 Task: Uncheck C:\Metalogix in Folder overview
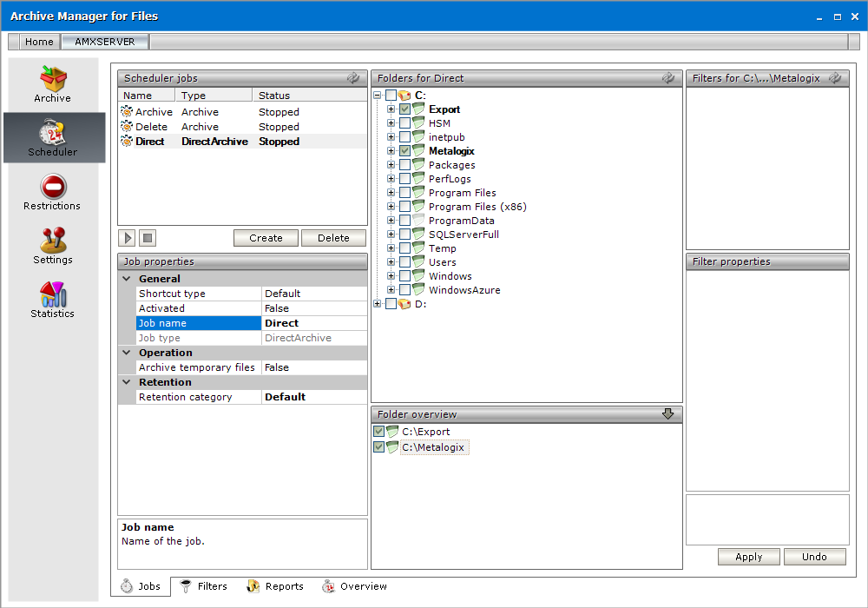tap(378, 447)
